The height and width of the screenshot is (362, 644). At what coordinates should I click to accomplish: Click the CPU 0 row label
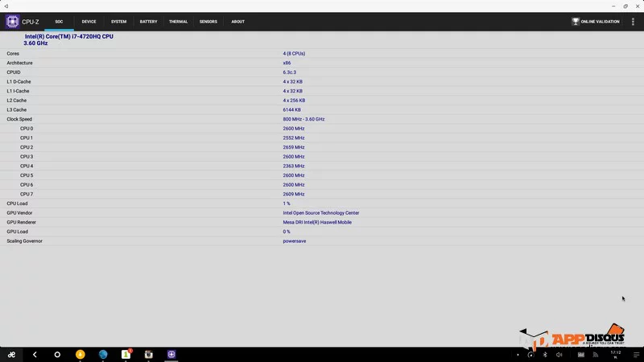click(x=27, y=129)
